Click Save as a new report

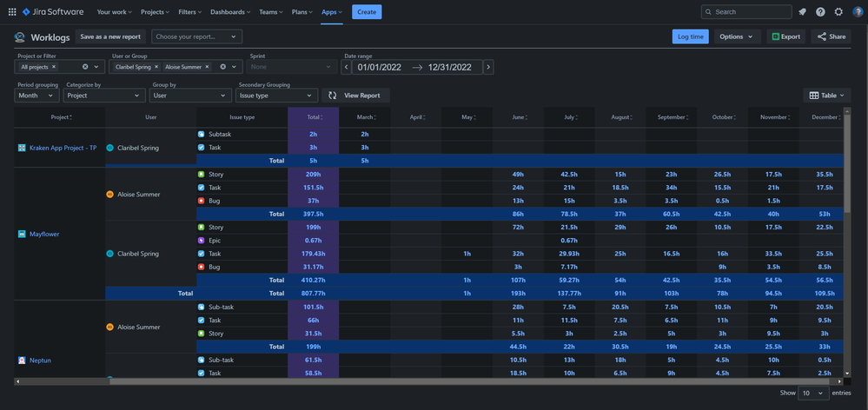[110, 37]
